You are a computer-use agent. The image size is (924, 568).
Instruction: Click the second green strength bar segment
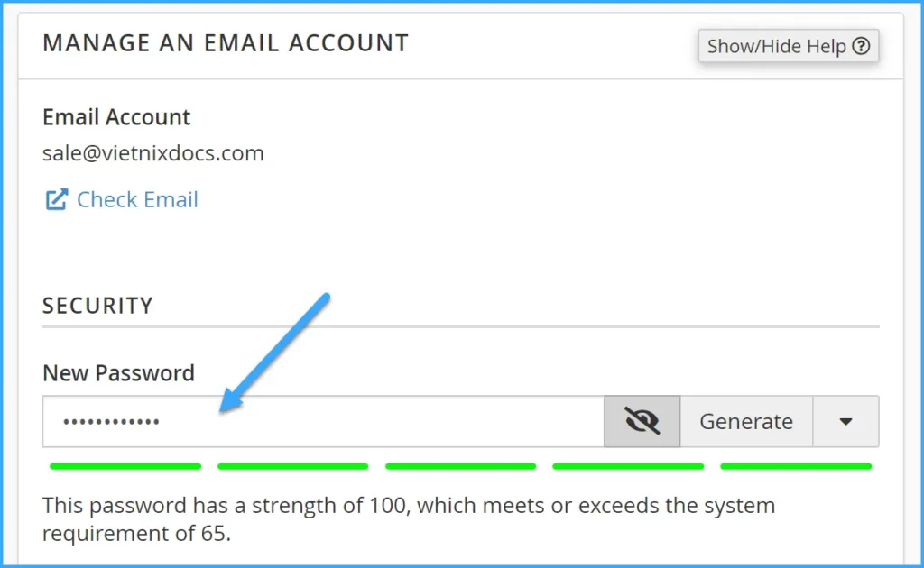293,466
